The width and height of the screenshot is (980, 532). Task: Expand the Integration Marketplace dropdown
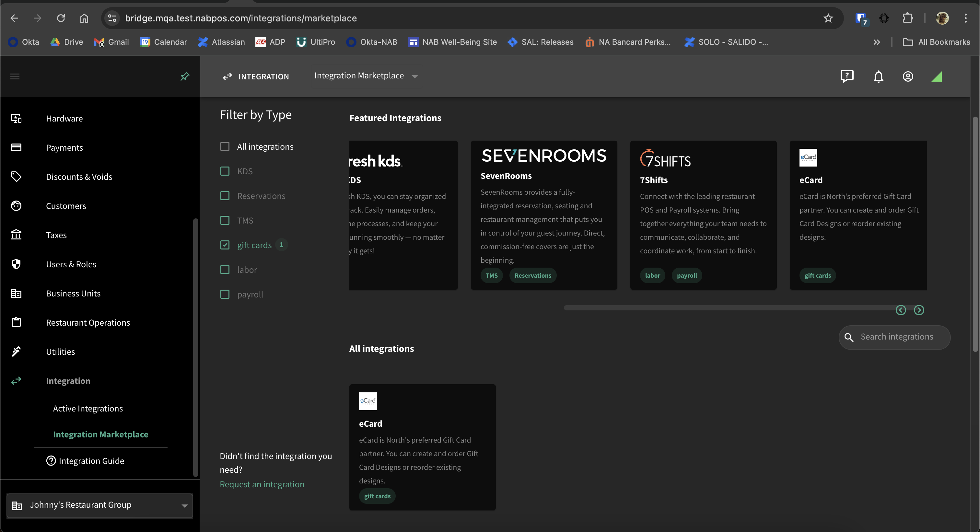pyautogui.click(x=366, y=76)
